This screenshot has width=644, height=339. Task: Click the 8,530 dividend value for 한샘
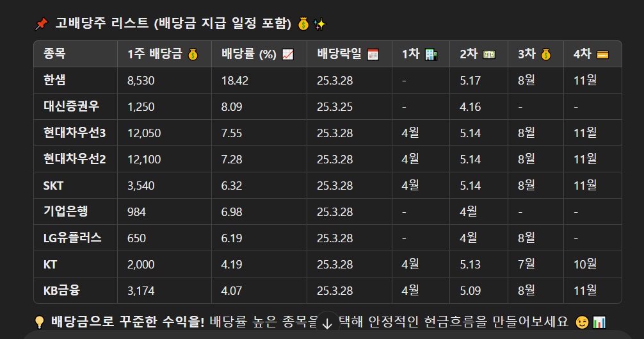(x=141, y=81)
